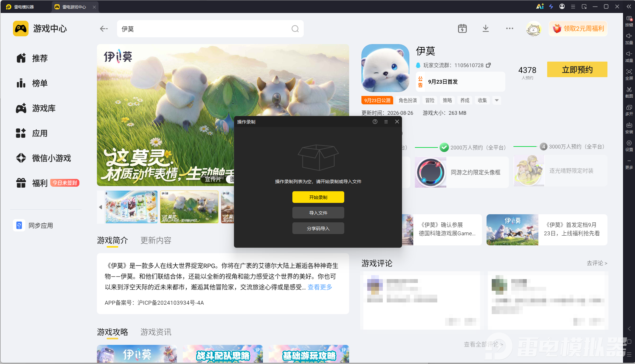Click the three-dot more options icon

(510, 29)
